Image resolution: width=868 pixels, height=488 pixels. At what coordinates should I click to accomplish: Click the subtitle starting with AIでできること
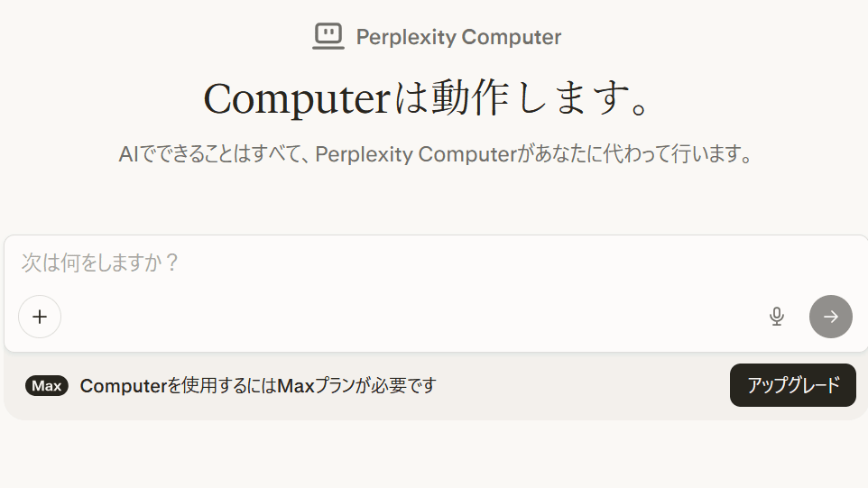tap(435, 154)
